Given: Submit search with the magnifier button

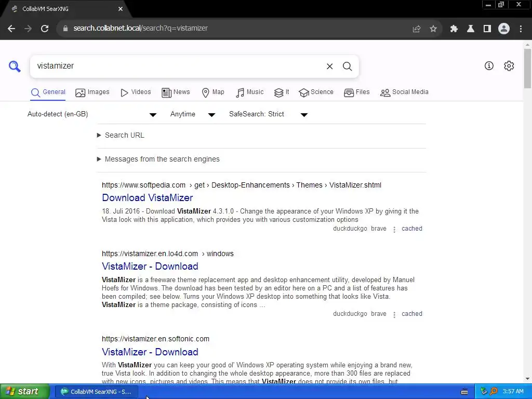Looking at the screenshot, I should click(x=347, y=66).
